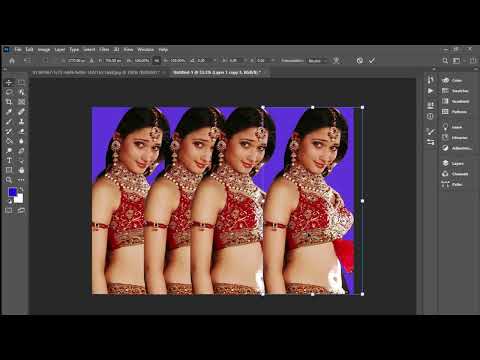Select the Rectangle shape tool
The height and width of the screenshot is (360, 480).
[9, 170]
